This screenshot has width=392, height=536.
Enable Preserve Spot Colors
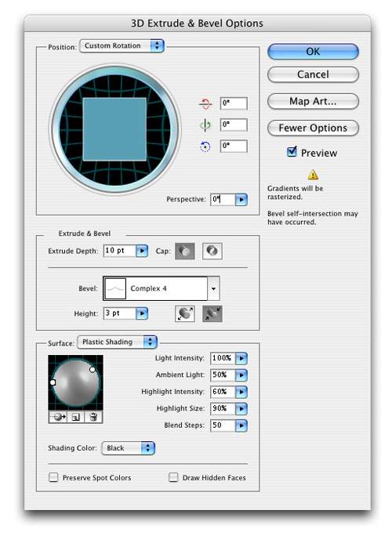[x=53, y=477]
